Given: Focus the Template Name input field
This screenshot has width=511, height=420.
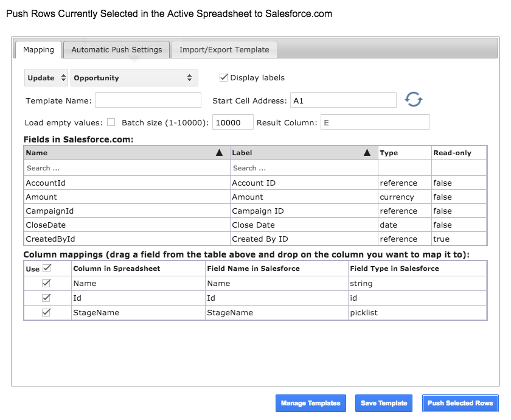Looking at the screenshot, I should [x=148, y=100].
